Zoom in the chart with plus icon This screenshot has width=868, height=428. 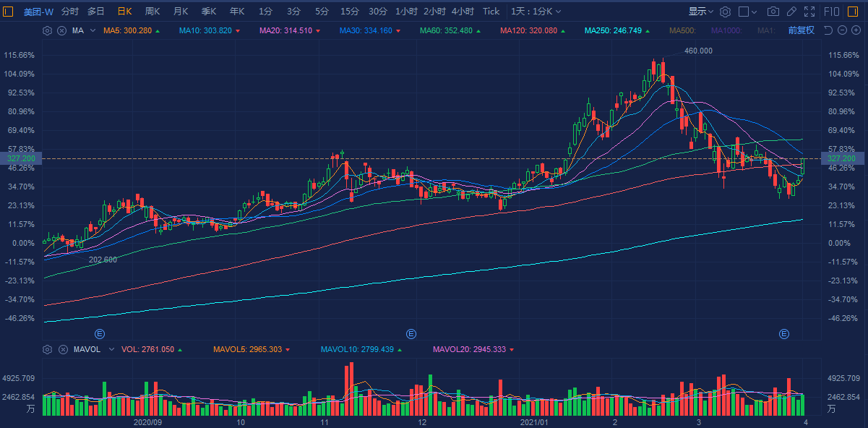pos(857,30)
